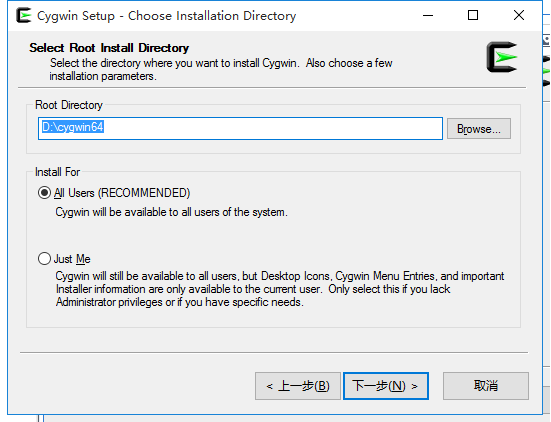
Task: Focus the Root Directory path input field
Action: pos(240,129)
